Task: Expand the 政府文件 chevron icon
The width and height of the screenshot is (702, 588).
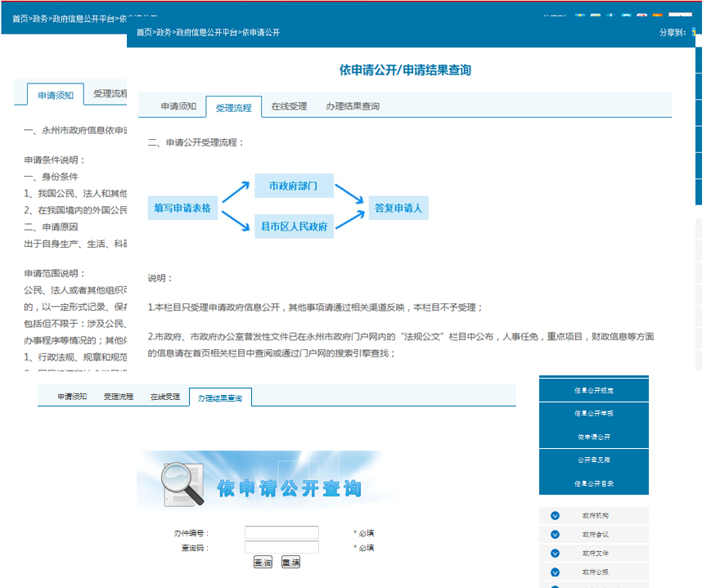Action: coord(555,554)
